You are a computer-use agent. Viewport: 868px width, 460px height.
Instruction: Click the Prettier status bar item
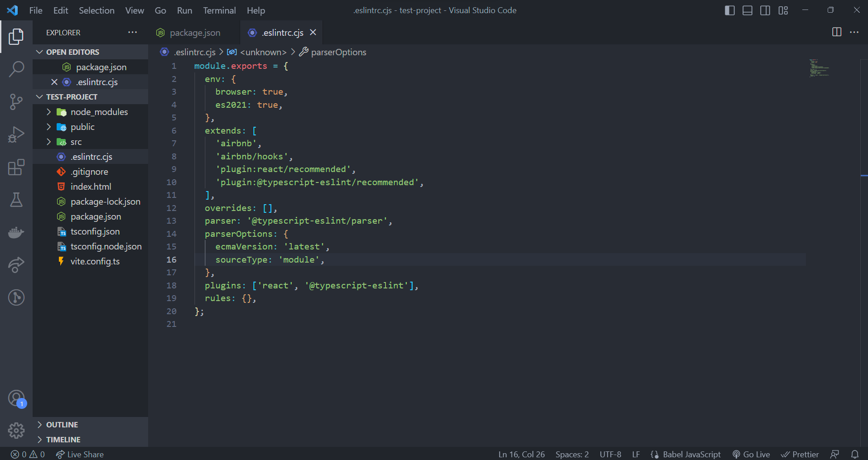point(800,454)
